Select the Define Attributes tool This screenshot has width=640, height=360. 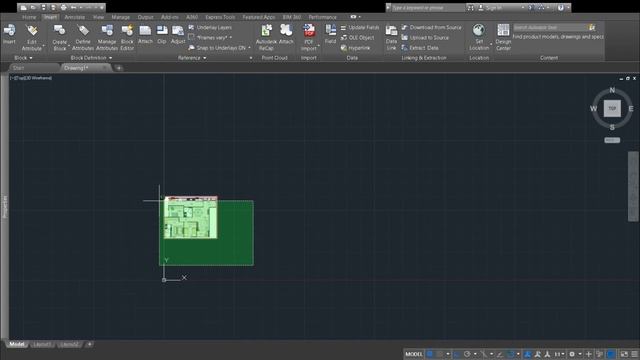pyautogui.click(x=83, y=38)
